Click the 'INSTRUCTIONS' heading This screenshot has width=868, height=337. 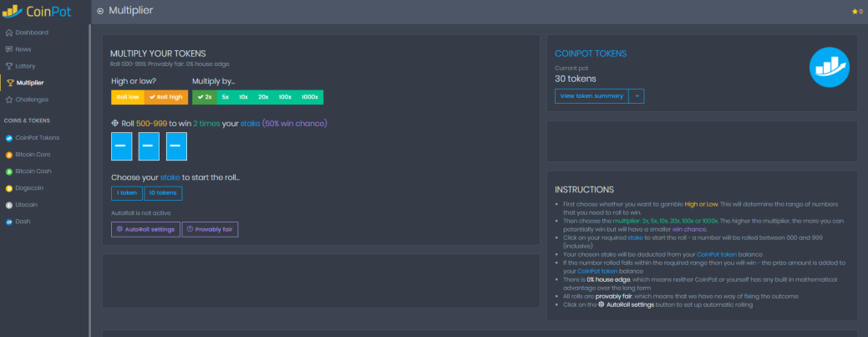584,190
